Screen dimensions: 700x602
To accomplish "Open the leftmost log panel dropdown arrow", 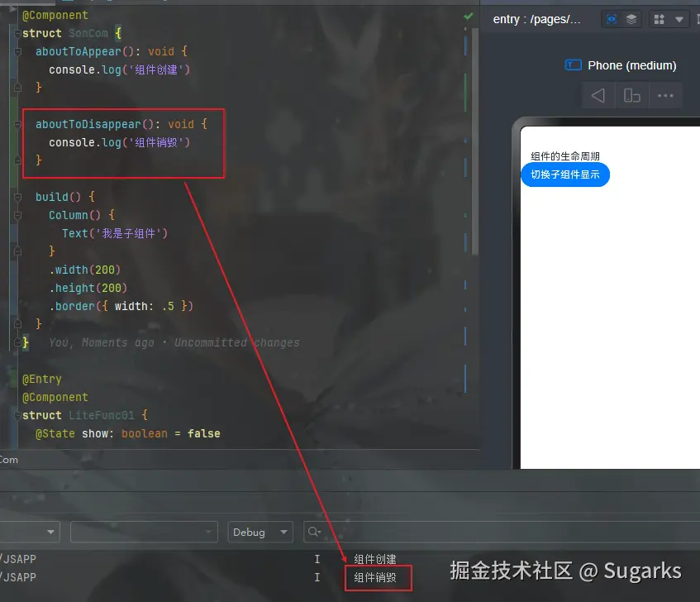I will point(50,532).
